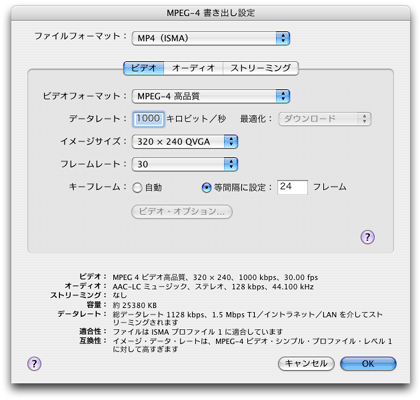This screenshot has height=400, width=420.
Task: Open the ファイルフォーマット dropdown
Action: point(211,38)
